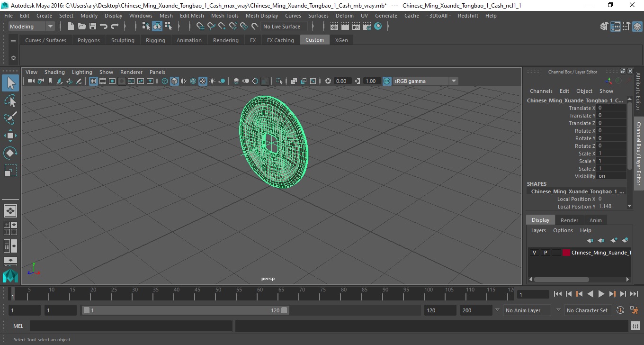Image resolution: width=644 pixels, height=345 pixels.
Task: Open layer editor Options menu
Action: coord(563,230)
